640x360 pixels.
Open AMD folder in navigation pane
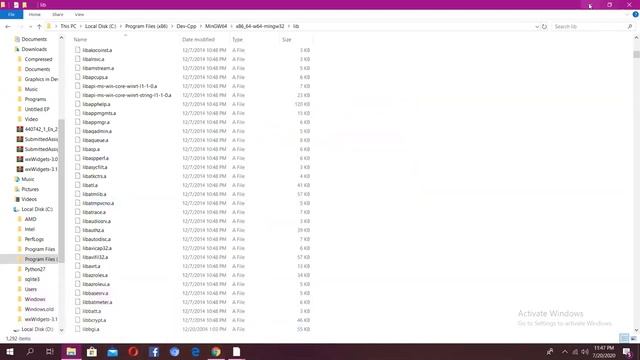pos(30,219)
